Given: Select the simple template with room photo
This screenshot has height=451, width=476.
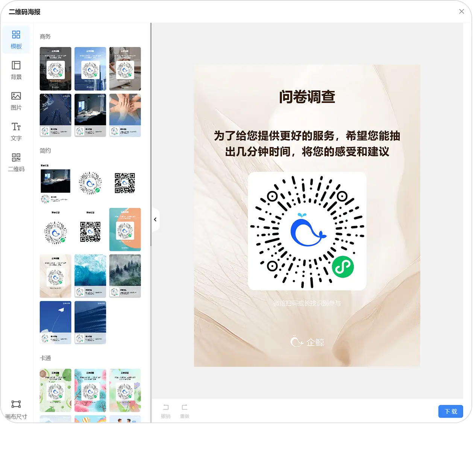Looking at the screenshot, I should (x=55, y=183).
